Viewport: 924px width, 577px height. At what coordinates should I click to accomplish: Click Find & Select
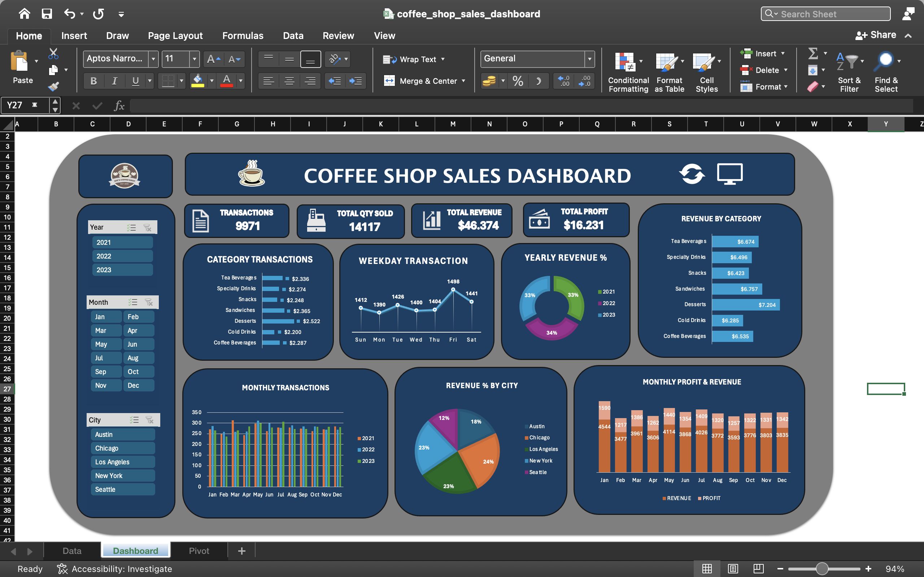886,72
